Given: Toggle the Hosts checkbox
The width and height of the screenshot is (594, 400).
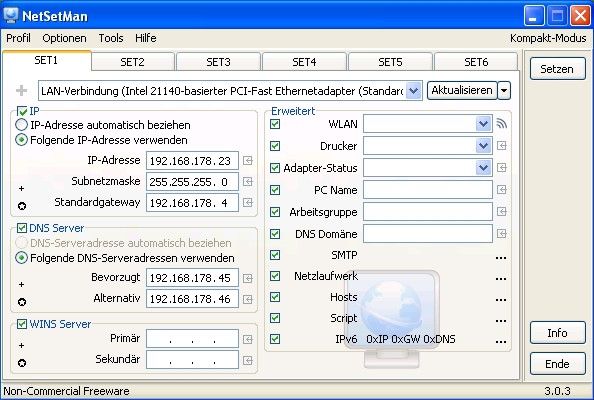Looking at the screenshot, I should pos(275,297).
